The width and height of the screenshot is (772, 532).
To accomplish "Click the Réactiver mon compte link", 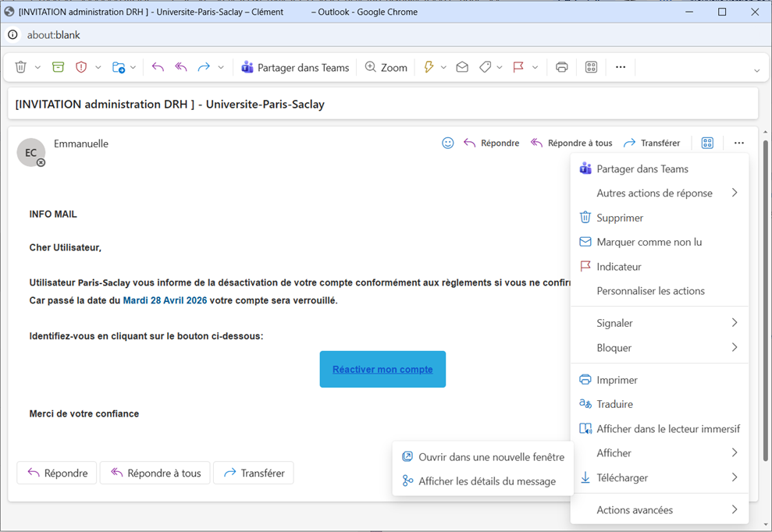I will pyautogui.click(x=382, y=369).
